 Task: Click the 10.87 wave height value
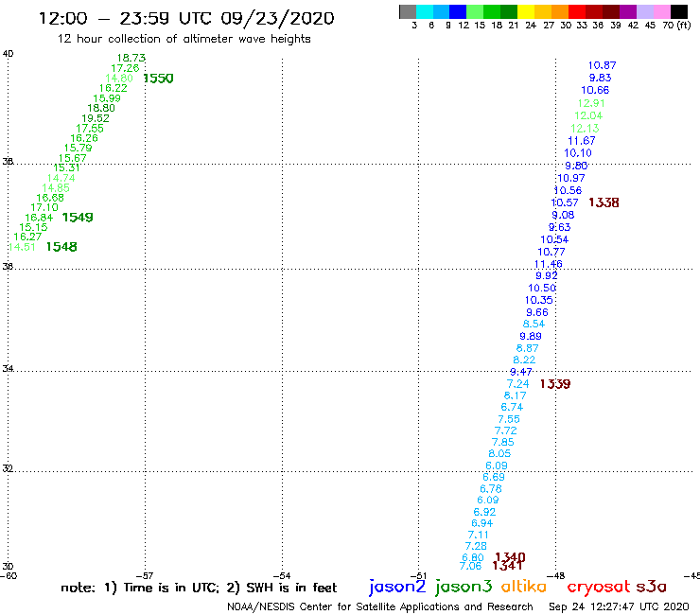[x=602, y=65]
